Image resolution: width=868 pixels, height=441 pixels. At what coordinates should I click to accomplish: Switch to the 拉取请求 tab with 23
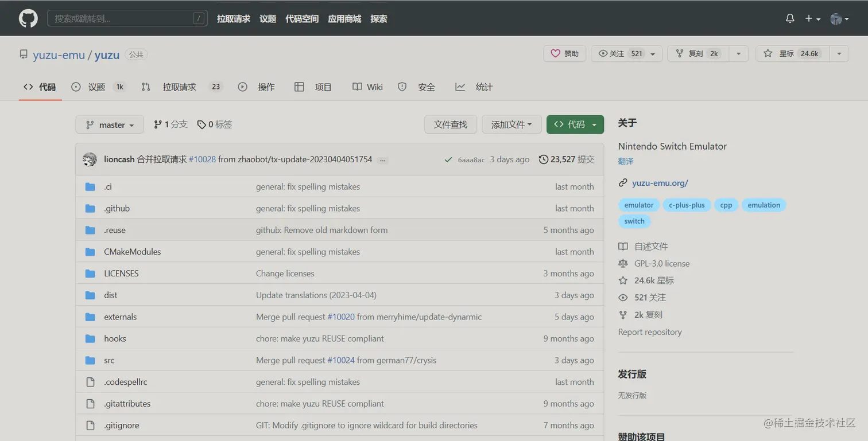coord(181,87)
